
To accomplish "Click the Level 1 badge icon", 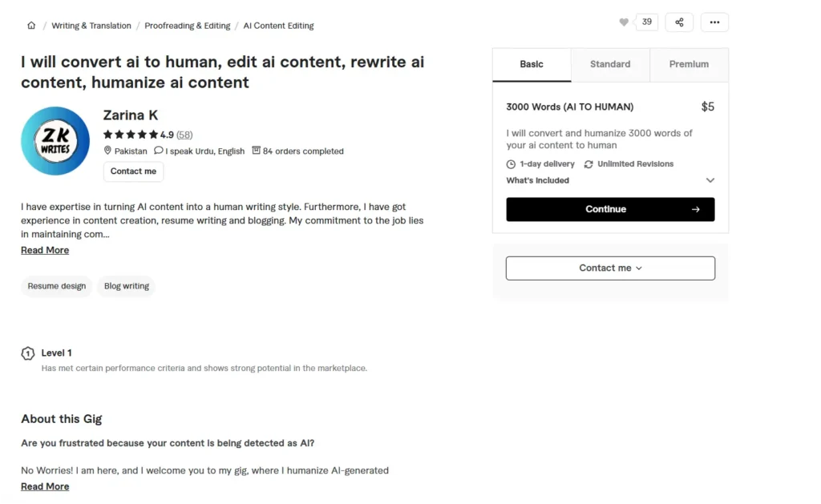I will [x=28, y=353].
